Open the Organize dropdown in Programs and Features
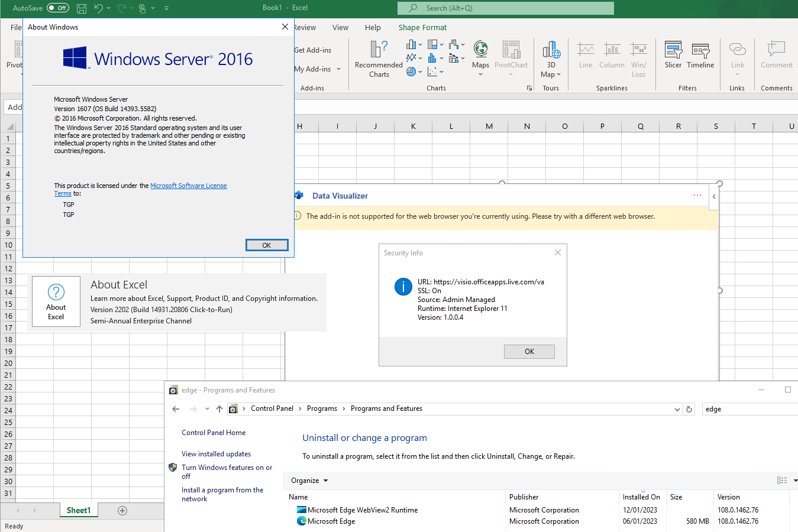The image size is (798, 532). pyautogui.click(x=308, y=481)
